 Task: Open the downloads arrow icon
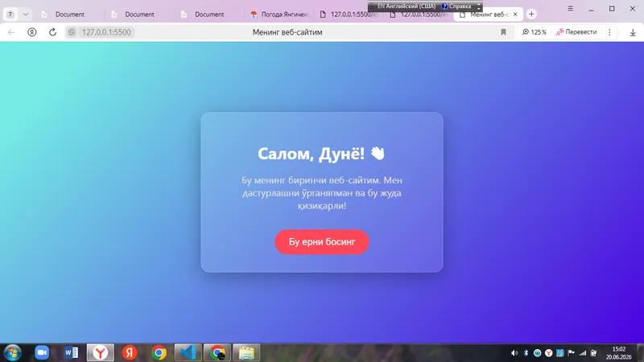point(633,32)
